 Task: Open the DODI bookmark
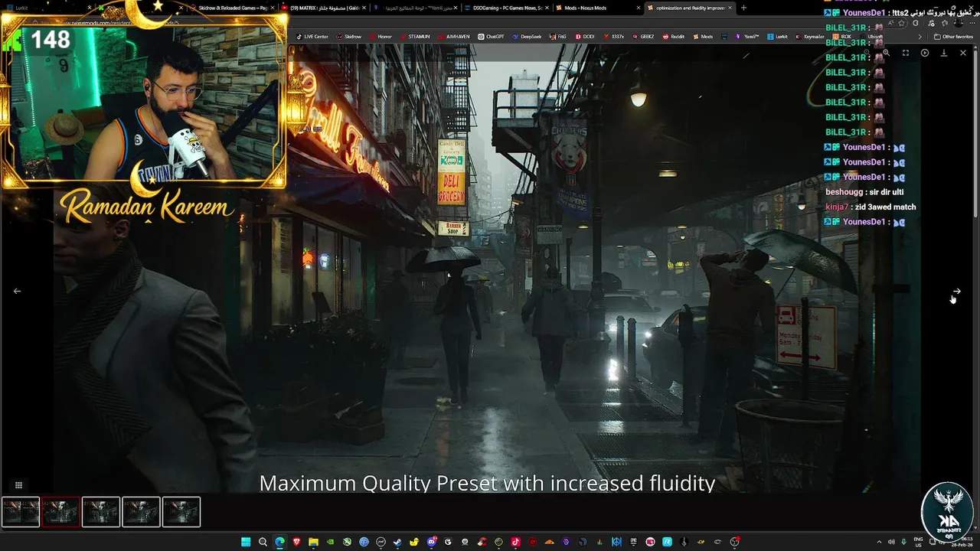pyautogui.click(x=584, y=37)
